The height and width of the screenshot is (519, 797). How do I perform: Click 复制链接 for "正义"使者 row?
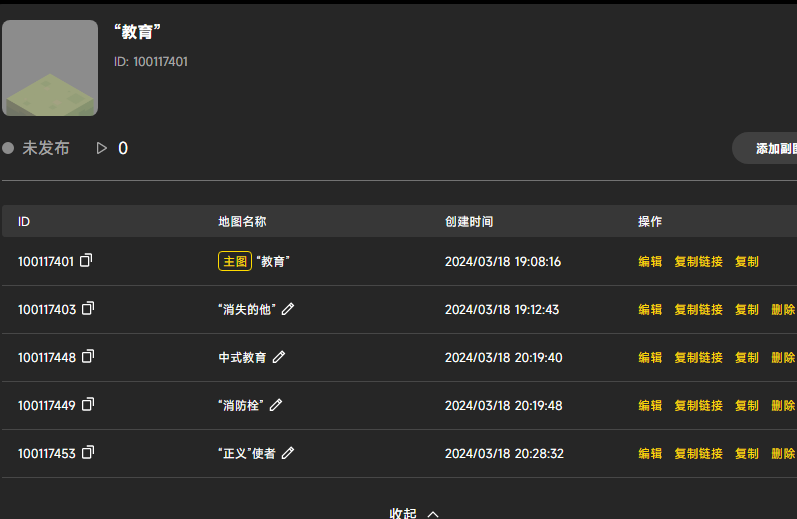click(x=698, y=453)
